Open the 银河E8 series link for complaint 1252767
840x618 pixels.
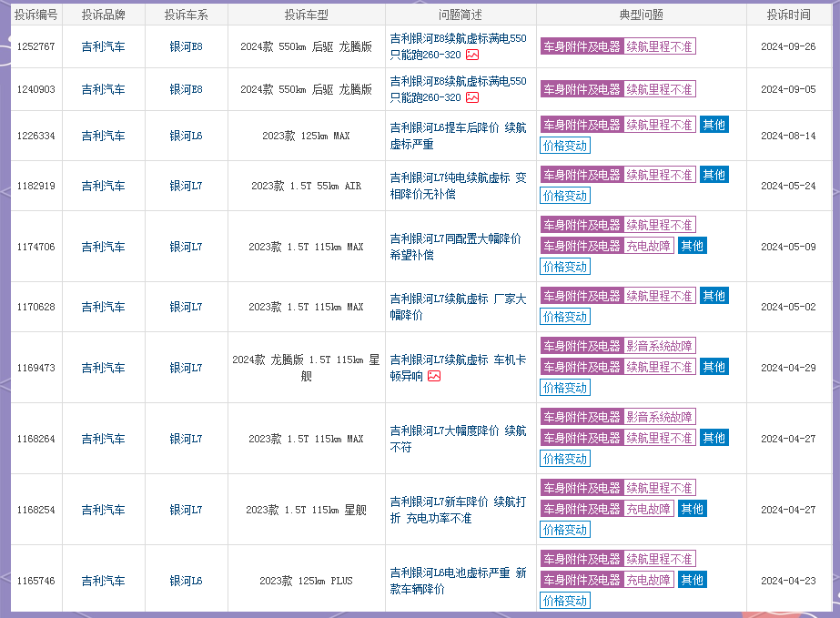(186, 46)
